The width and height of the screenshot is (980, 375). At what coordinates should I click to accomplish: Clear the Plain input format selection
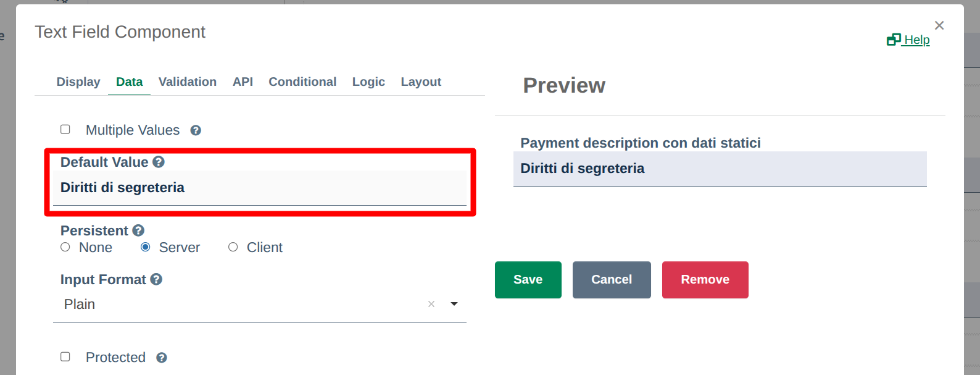coord(431,304)
